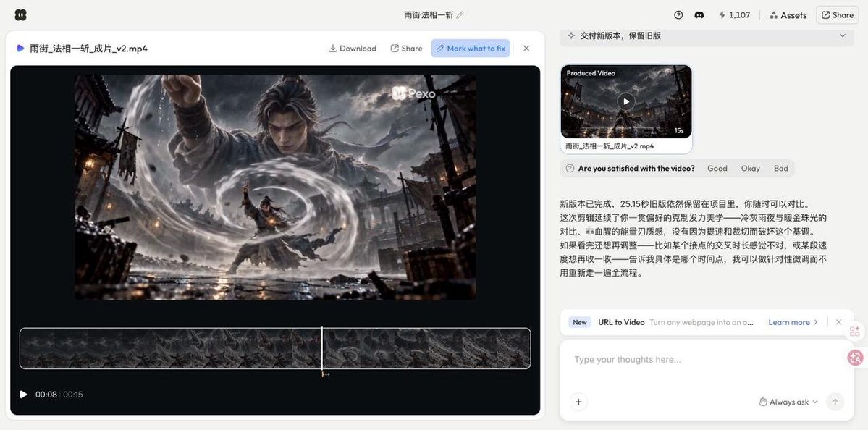
Task: Click the grid widget floating icon
Action: (x=855, y=331)
